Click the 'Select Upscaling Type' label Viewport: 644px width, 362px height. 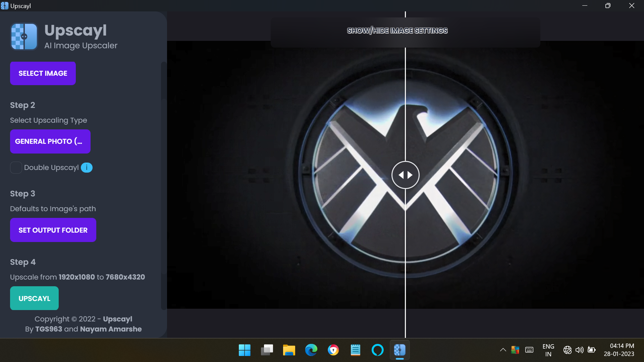[x=49, y=120]
